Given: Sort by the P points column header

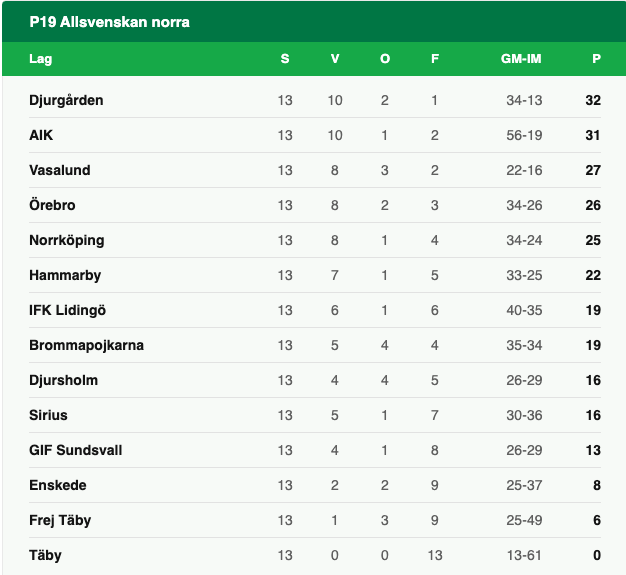Looking at the screenshot, I should (x=596, y=59).
